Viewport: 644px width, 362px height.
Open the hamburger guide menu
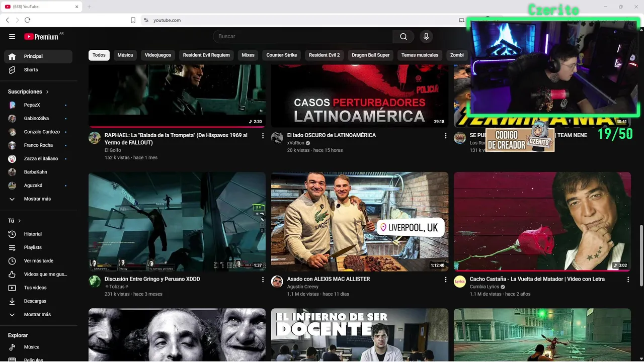click(x=12, y=36)
